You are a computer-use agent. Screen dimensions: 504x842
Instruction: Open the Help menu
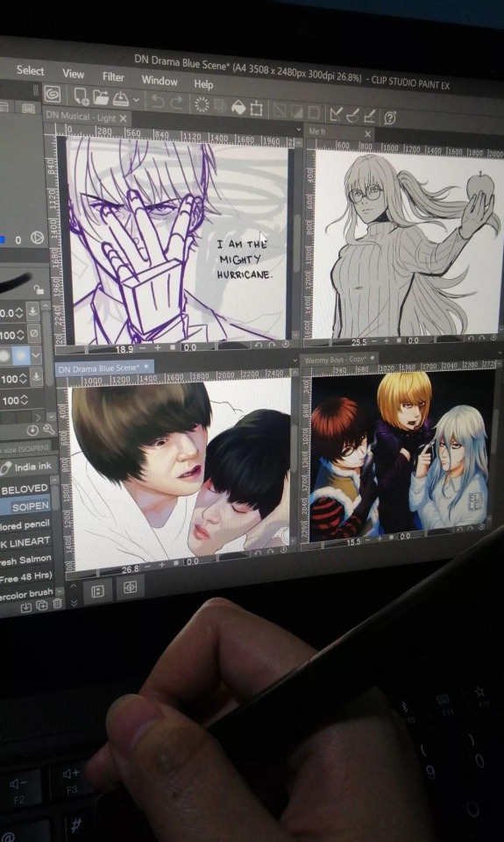[203, 84]
